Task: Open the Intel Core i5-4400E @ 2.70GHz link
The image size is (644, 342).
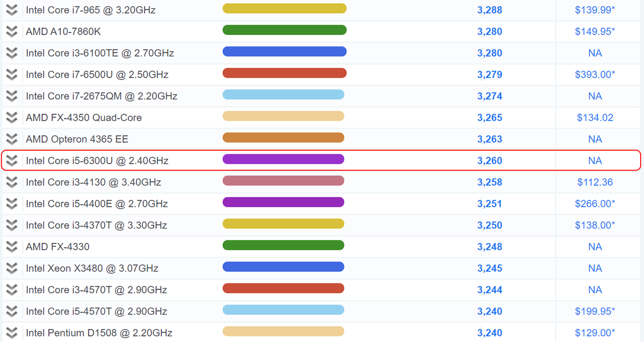Action: pyautogui.click(x=97, y=203)
